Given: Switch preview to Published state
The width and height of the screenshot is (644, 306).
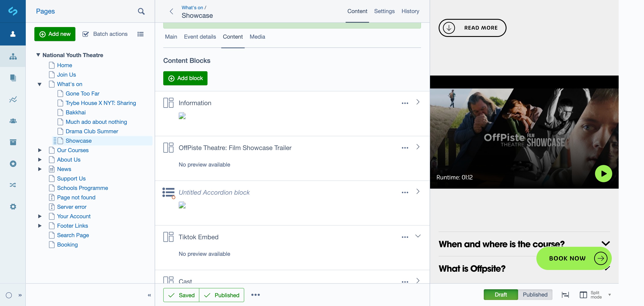Looking at the screenshot, I should [535, 294].
